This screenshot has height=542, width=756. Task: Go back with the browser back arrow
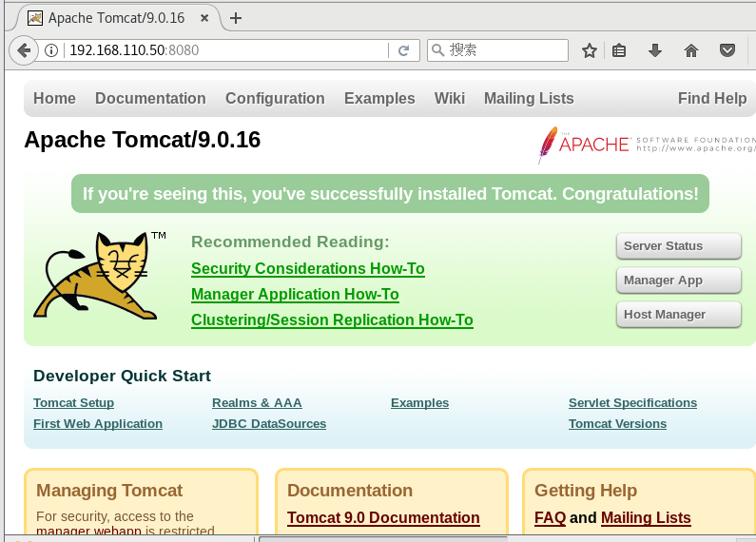24,50
